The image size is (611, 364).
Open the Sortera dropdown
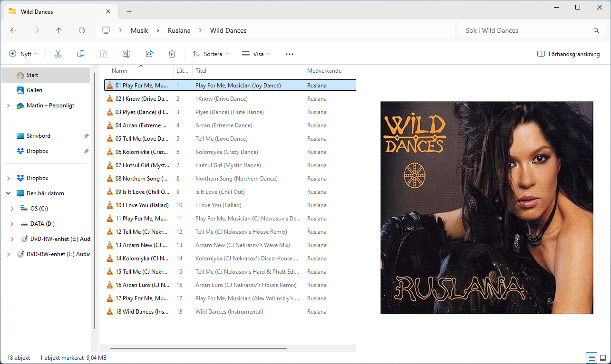coord(210,54)
